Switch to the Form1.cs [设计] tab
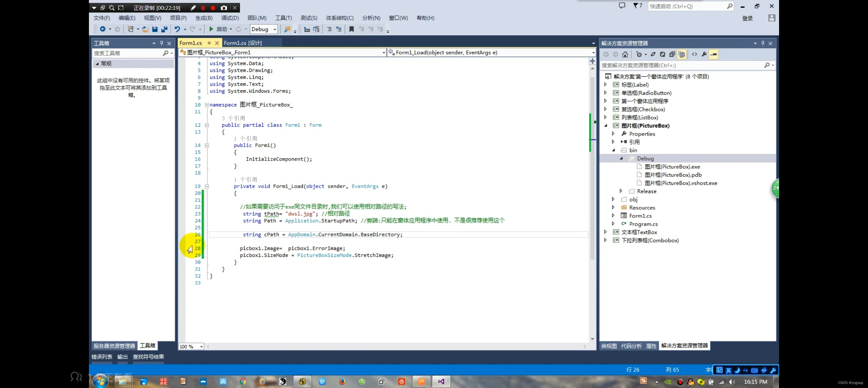Viewport: 868px width, 388px height. pyautogui.click(x=243, y=43)
